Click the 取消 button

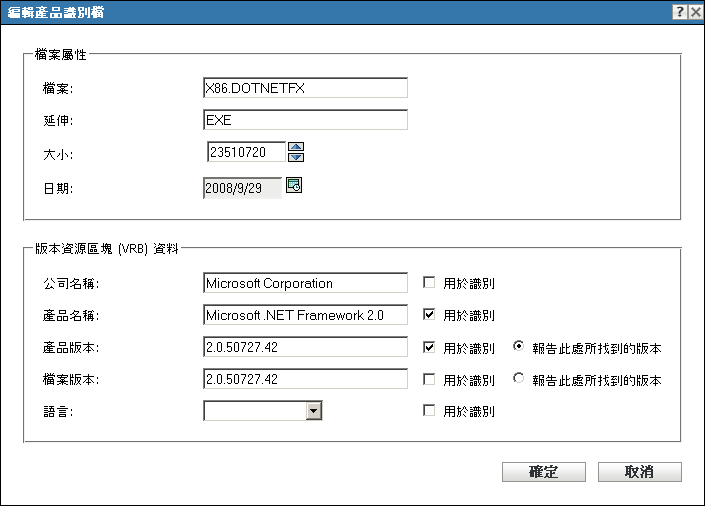(640, 472)
